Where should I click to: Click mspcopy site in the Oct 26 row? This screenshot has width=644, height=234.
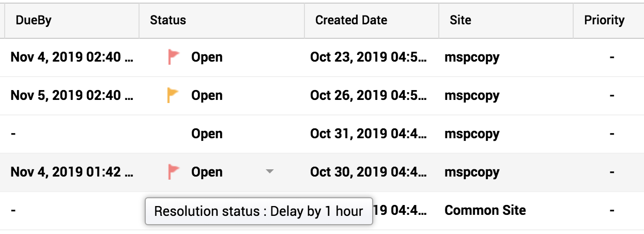(472, 95)
